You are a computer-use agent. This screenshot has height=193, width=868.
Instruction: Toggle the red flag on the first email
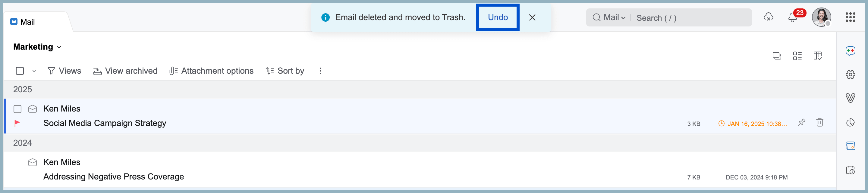(17, 123)
